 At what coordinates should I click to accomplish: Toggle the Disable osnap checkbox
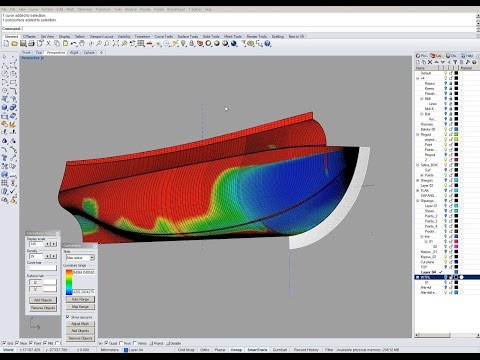pos(169,343)
